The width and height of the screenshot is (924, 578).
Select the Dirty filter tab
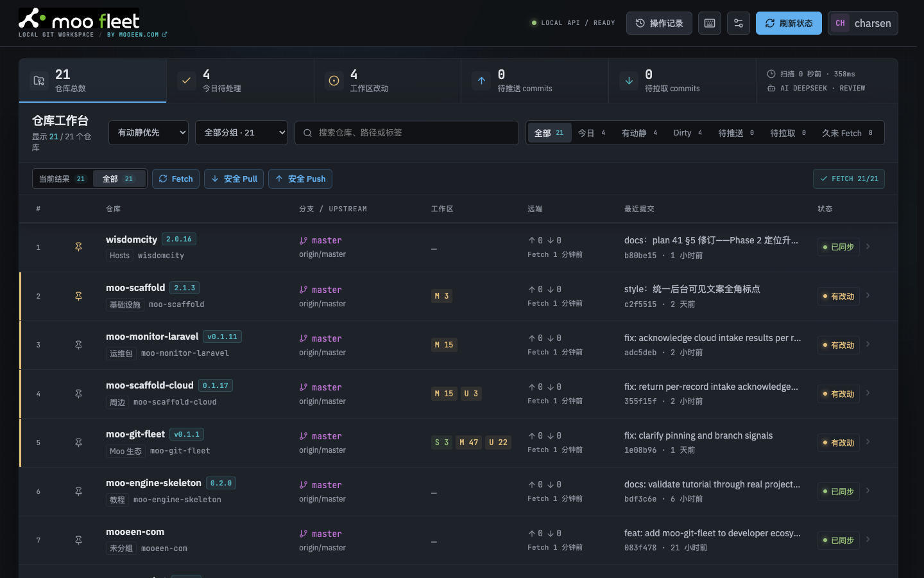tap(688, 133)
